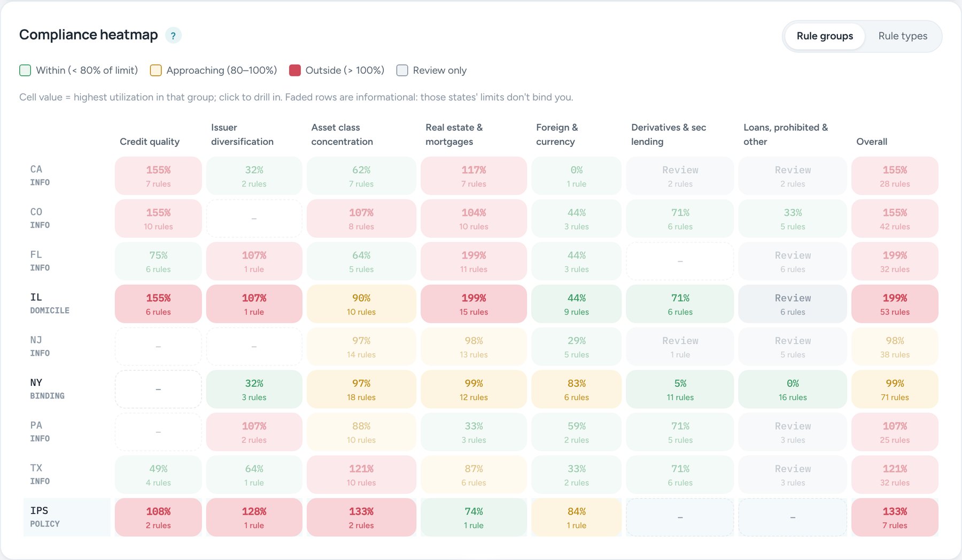Open IL Real estate & mortgages 199% cell
This screenshot has height=560, width=962.
coord(474,304)
